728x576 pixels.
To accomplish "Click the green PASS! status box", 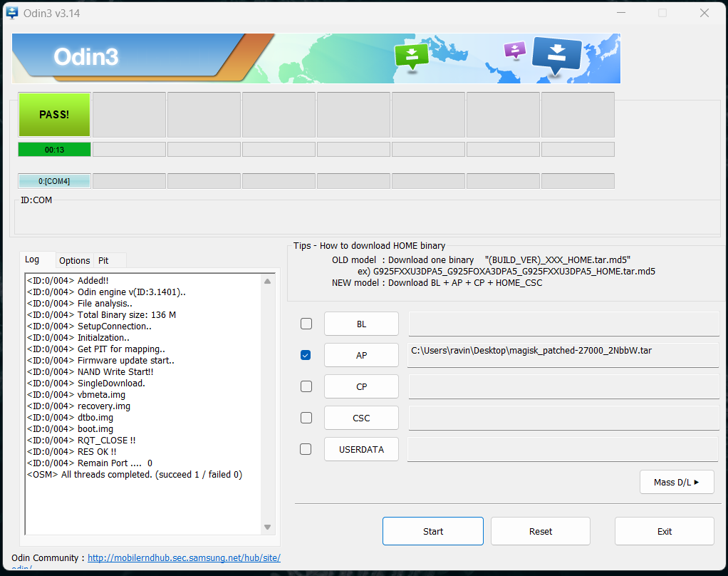I will (54, 115).
